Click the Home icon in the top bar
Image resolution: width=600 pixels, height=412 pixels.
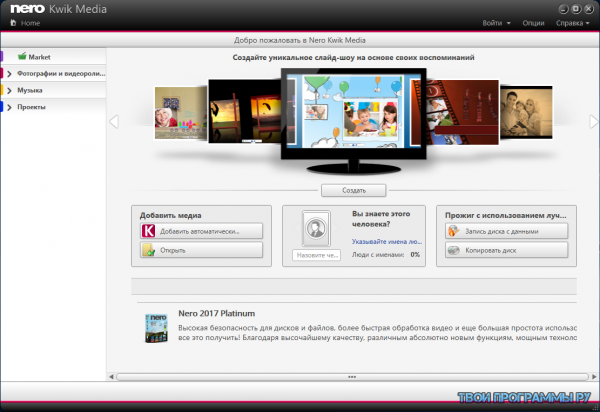[13, 23]
